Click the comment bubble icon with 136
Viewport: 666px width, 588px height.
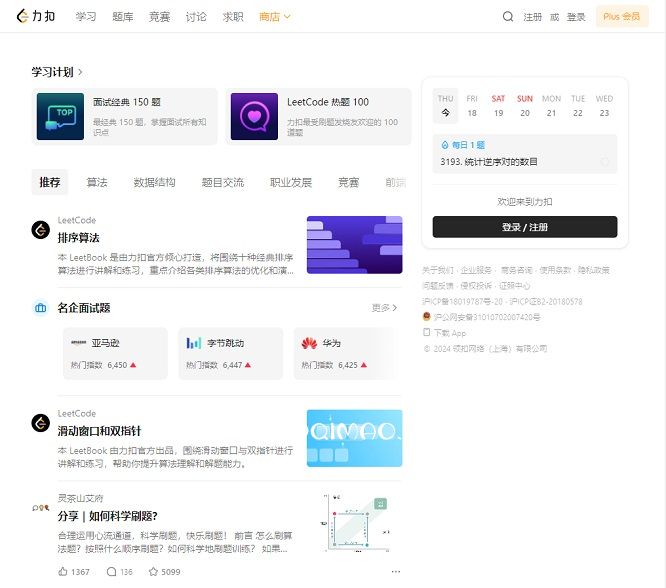pyautogui.click(x=111, y=571)
